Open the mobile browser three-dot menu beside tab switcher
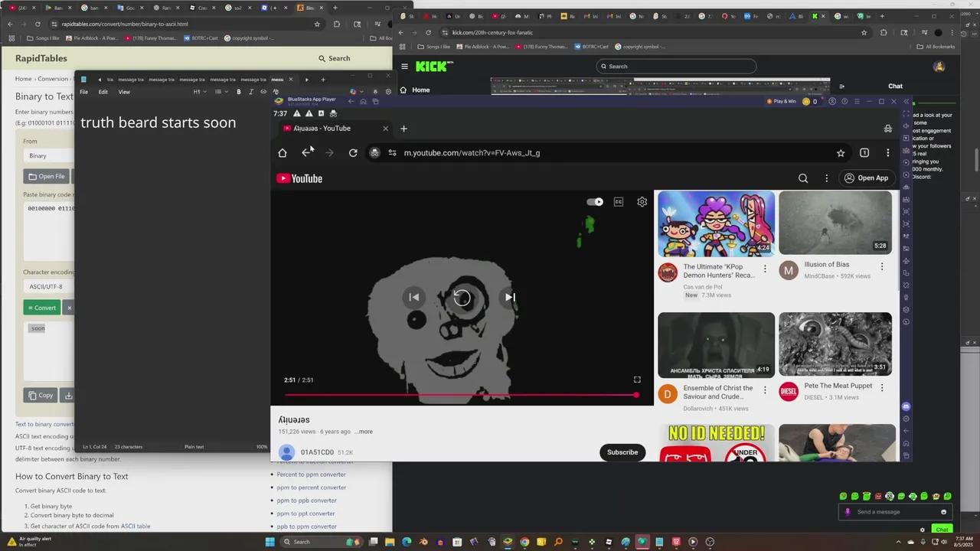The height and width of the screenshot is (551, 980). (x=888, y=153)
